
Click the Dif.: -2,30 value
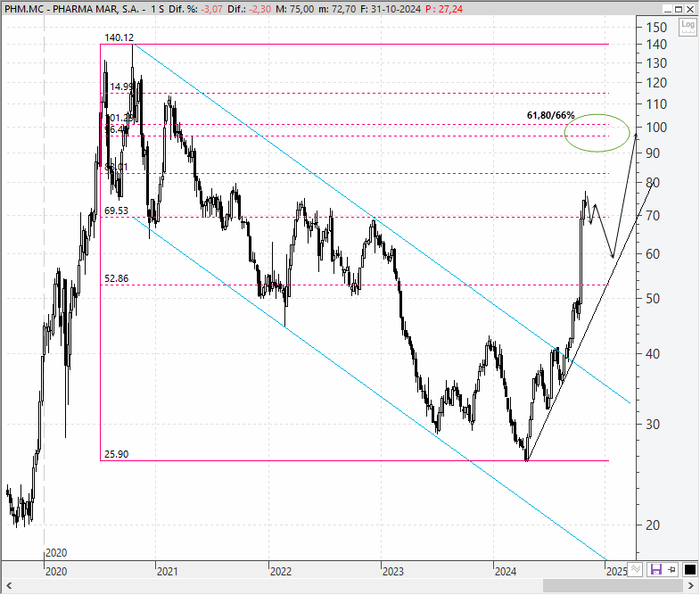pyautogui.click(x=249, y=9)
